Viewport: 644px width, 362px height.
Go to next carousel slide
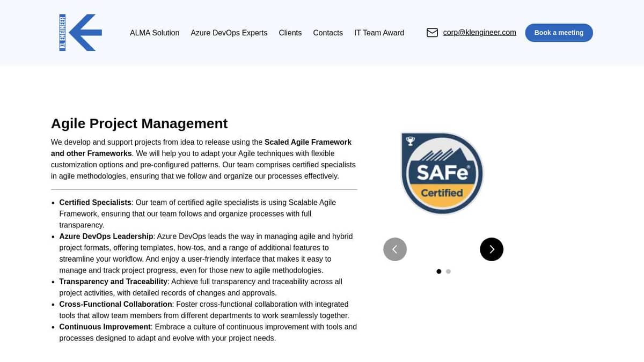491,249
